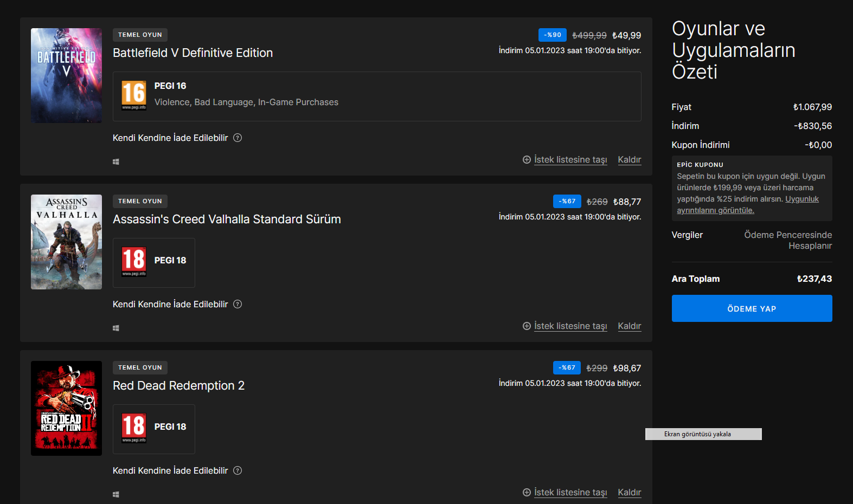Click the sale end date under Red Dead Redemption price
This screenshot has width=853, height=504.
pos(570,383)
